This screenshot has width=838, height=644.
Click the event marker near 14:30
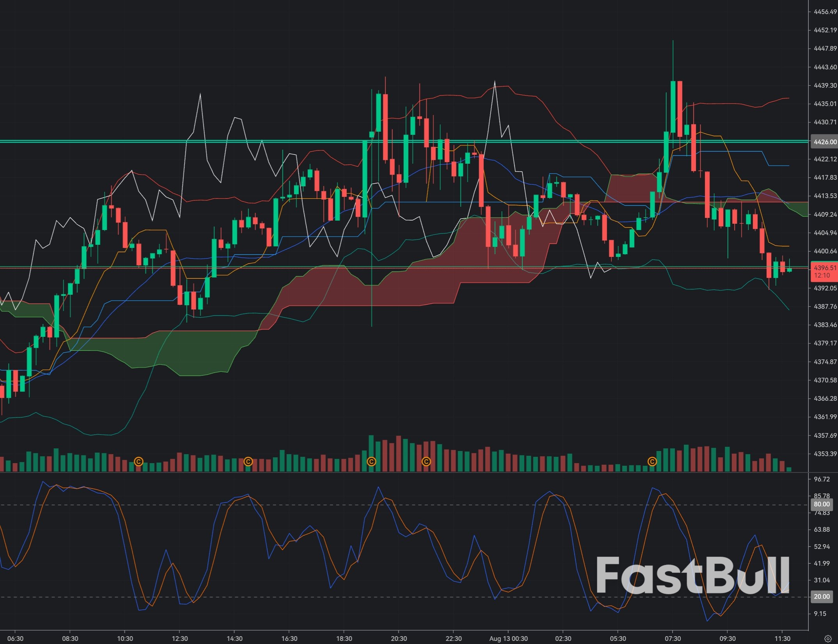tap(248, 462)
